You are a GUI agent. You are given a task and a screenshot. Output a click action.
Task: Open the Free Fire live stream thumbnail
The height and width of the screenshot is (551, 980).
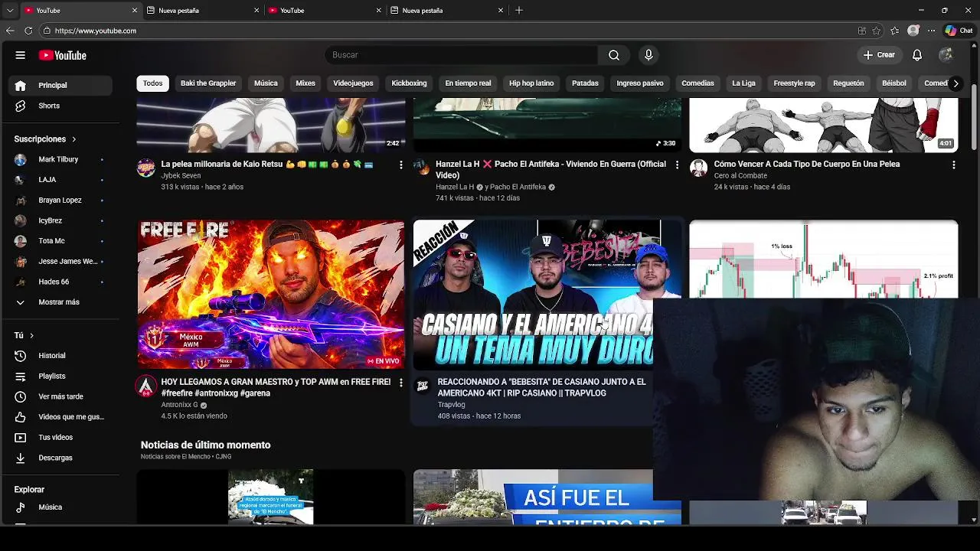click(271, 295)
